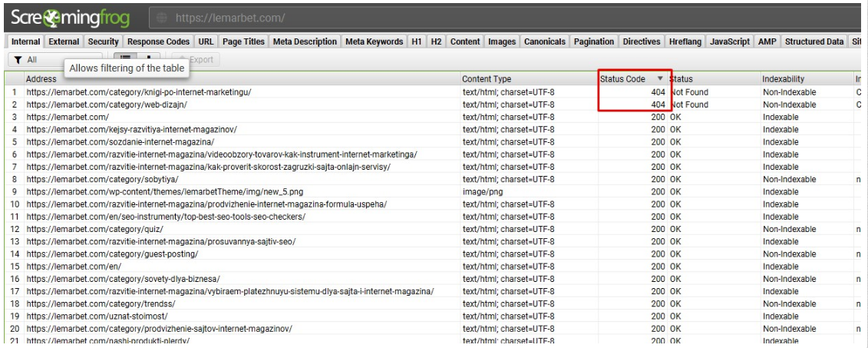Switch to the External tab

click(x=64, y=41)
